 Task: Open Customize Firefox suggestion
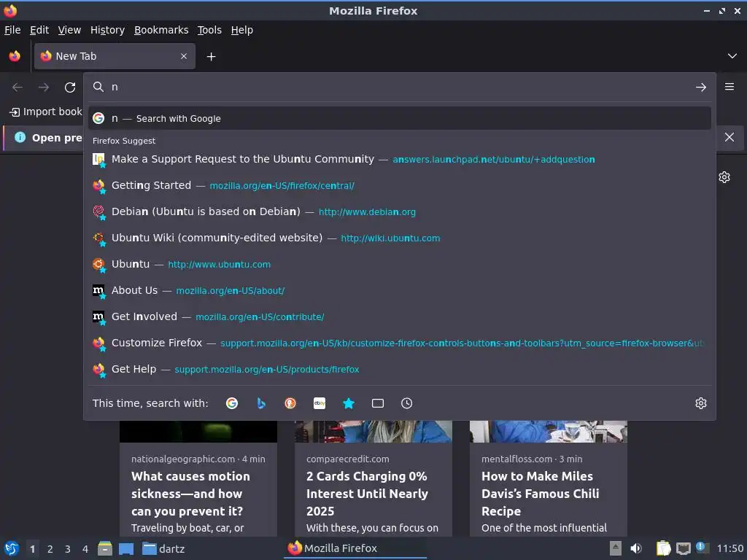[x=399, y=343]
